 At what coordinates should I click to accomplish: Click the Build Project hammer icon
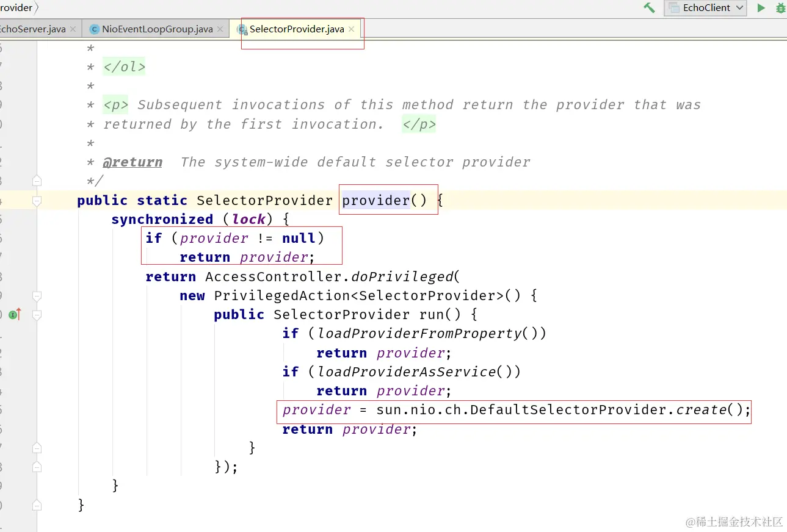649,8
